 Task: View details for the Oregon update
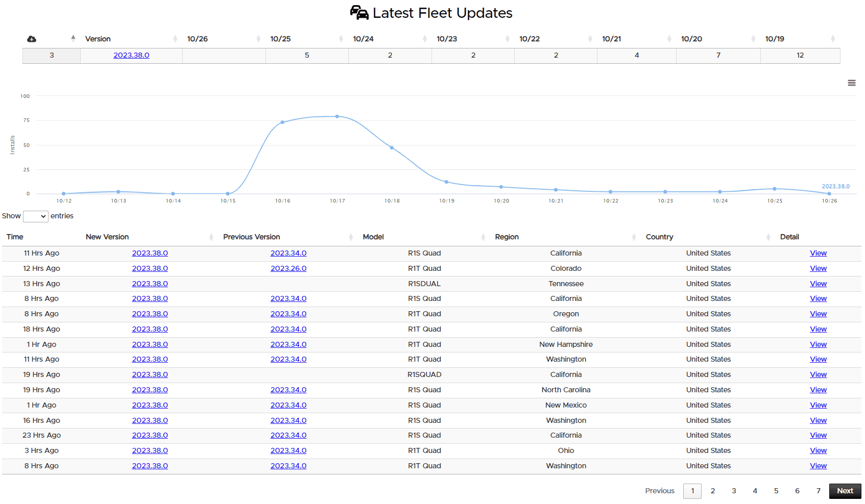click(x=818, y=314)
